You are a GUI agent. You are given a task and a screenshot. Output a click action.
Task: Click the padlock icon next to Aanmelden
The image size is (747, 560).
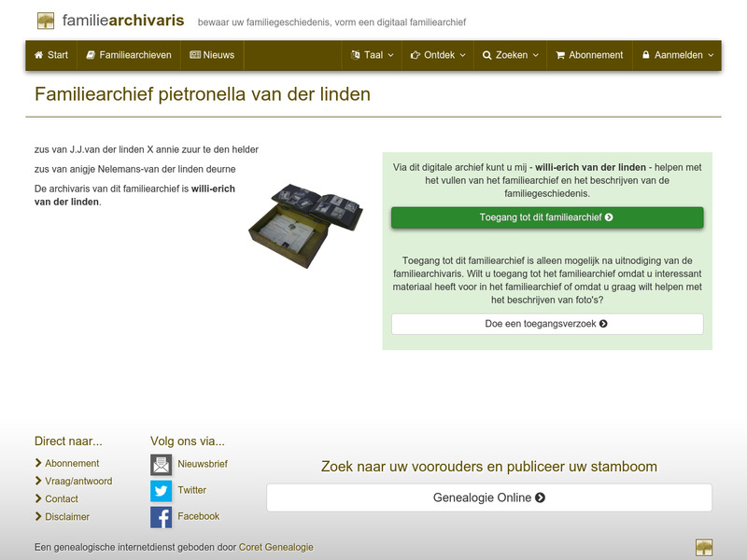645,55
